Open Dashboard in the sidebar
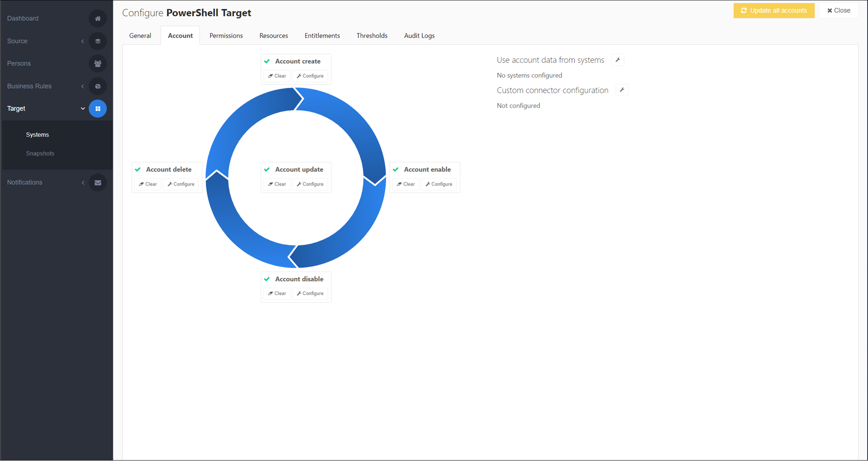The width and height of the screenshot is (868, 461). pos(23,19)
